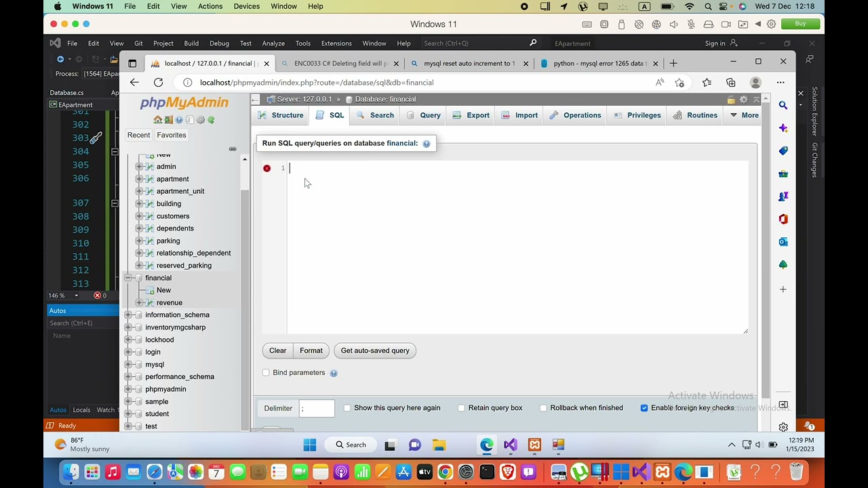The height and width of the screenshot is (488, 868).
Task: Click the browser address bar URL
Action: click(x=317, y=83)
